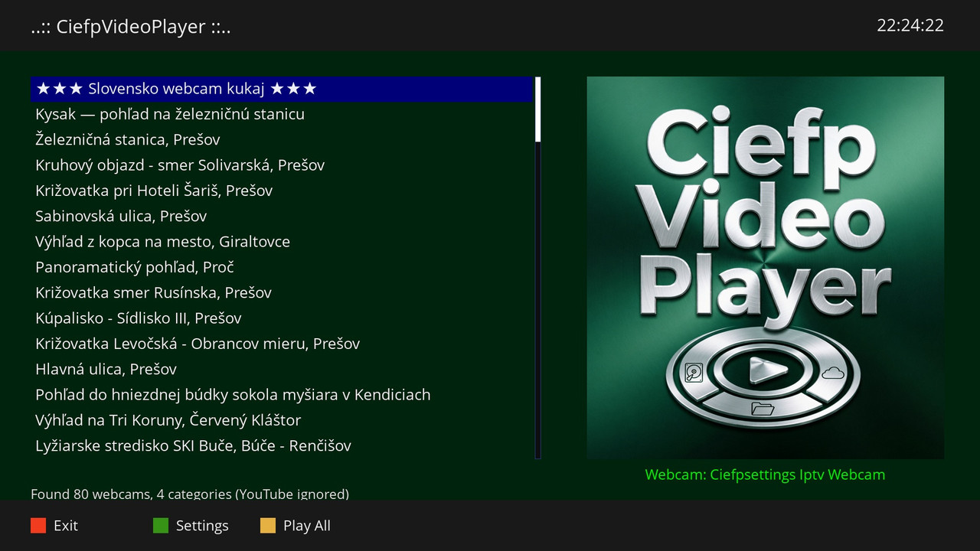Select Kysak železničnú stanicu webcam

pos(281,114)
